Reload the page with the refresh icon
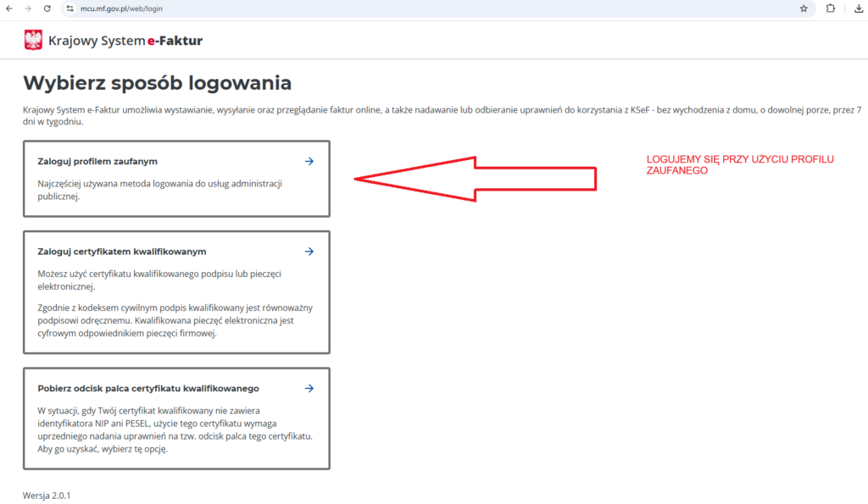Screen dimensions: 868x504 [47, 8]
